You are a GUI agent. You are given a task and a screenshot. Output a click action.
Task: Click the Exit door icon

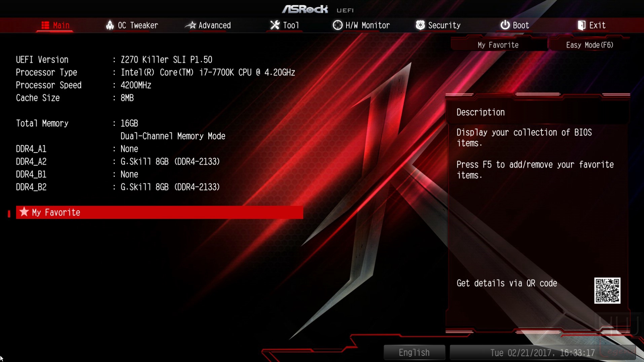tap(581, 25)
